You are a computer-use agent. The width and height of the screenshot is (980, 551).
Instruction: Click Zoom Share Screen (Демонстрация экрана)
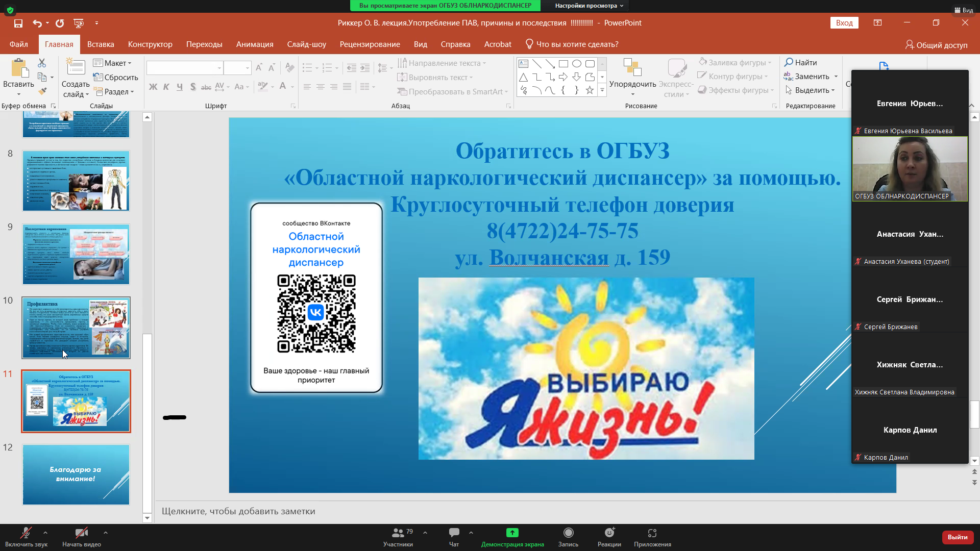point(512,537)
